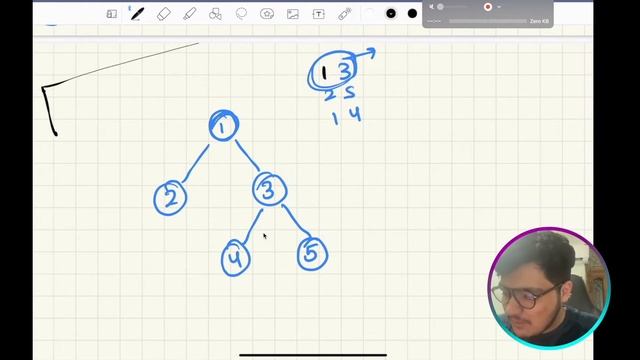Viewport: 640px width, 360px height.
Task: Select the Highlighter tool
Action: tap(189, 14)
